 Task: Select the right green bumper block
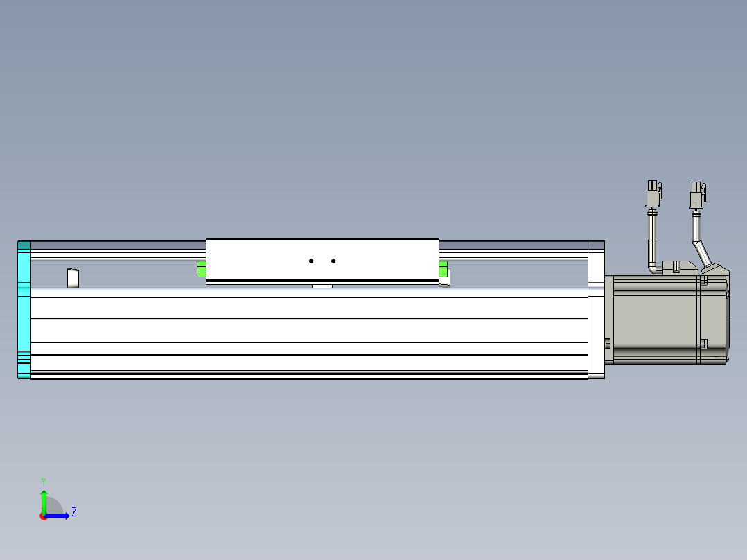click(x=443, y=269)
